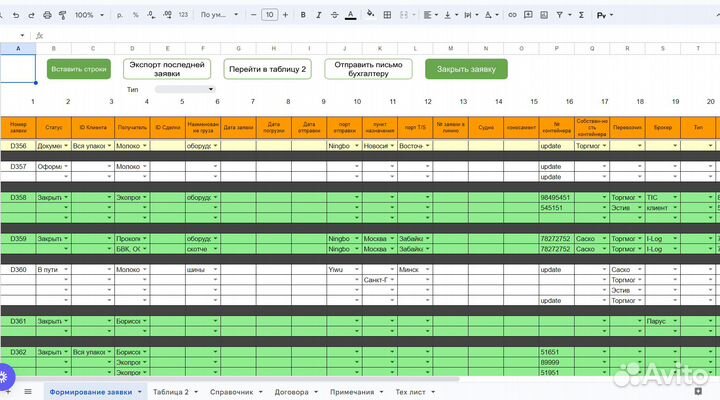Image resolution: width=720 pixels, height=400 pixels.
Task: Merge the selected cells
Action: 404,15
